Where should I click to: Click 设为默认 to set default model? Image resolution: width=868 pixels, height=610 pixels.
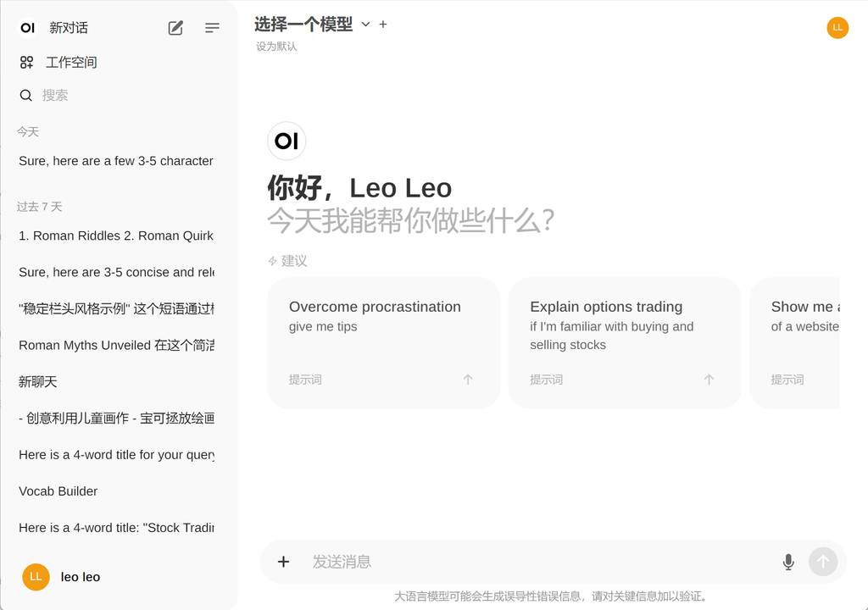[276, 47]
